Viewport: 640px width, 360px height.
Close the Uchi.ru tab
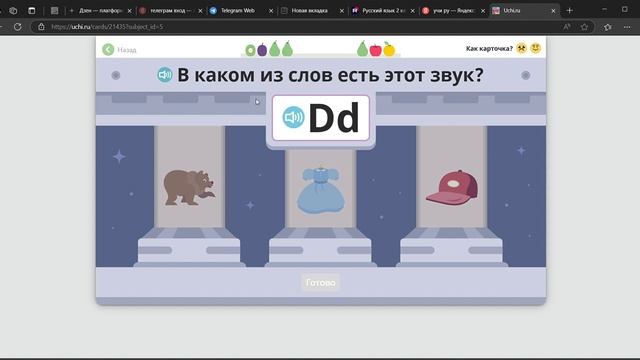click(x=553, y=11)
